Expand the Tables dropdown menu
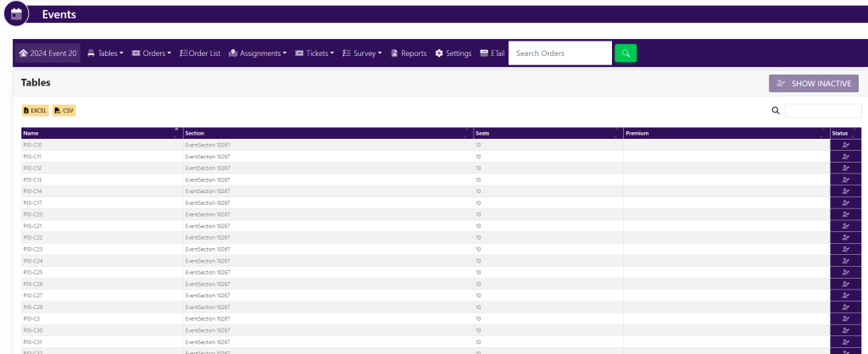 coord(106,53)
